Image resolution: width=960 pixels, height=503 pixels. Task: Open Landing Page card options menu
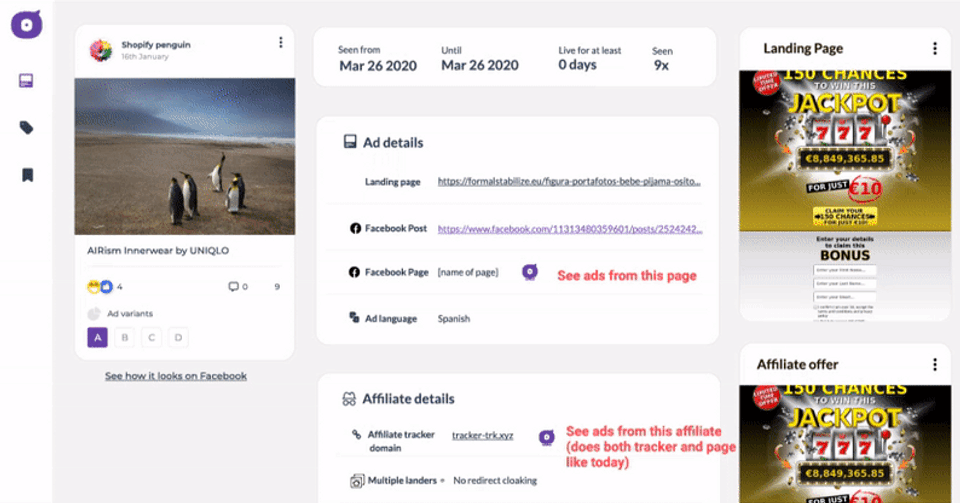934,48
